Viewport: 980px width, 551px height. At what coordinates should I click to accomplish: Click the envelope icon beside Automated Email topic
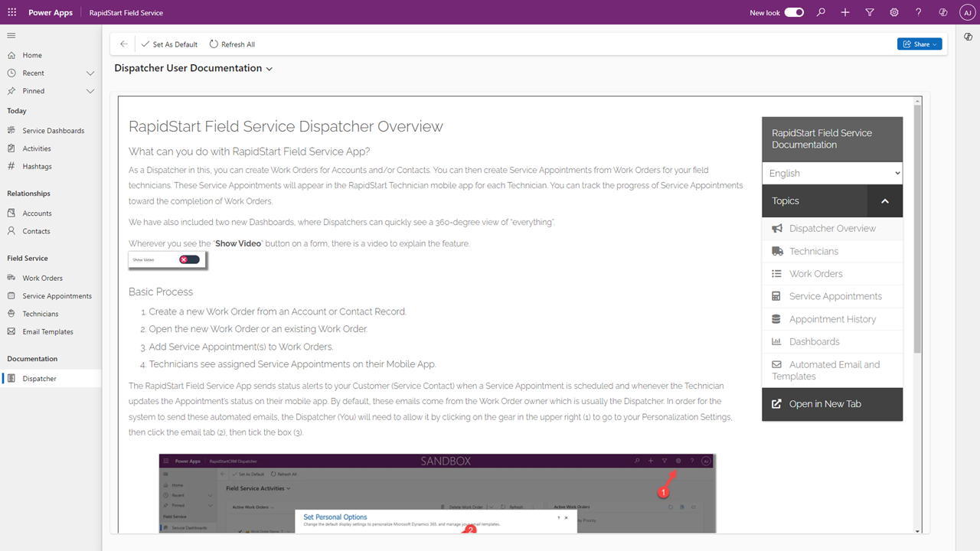click(776, 365)
